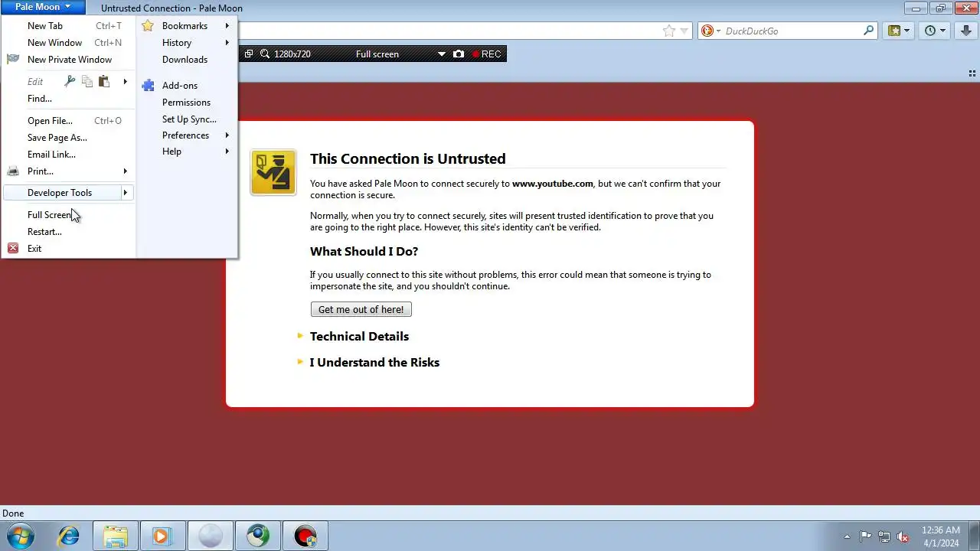The image size is (980, 551).
Task: Open the History clock toolbar button
Action: (x=936, y=31)
